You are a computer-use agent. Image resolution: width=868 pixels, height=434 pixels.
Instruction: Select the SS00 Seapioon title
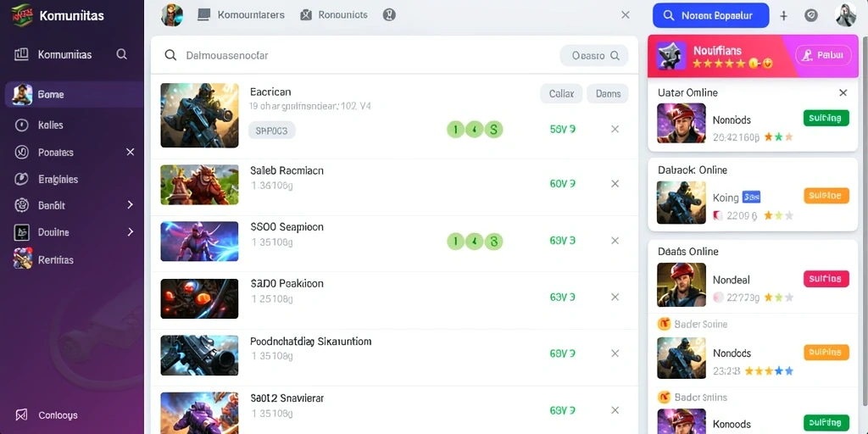click(x=287, y=227)
